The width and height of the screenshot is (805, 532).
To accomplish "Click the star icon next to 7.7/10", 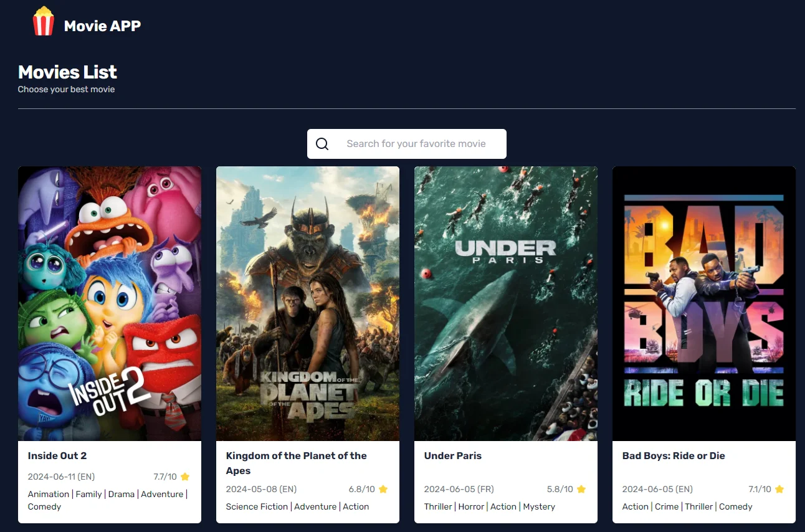I will coord(185,477).
